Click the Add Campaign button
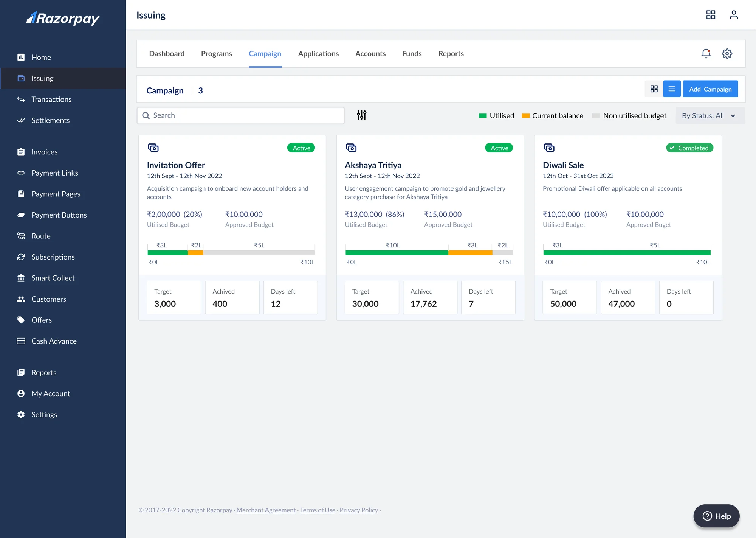Viewport: 756px width, 538px height. (x=710, y=89)
